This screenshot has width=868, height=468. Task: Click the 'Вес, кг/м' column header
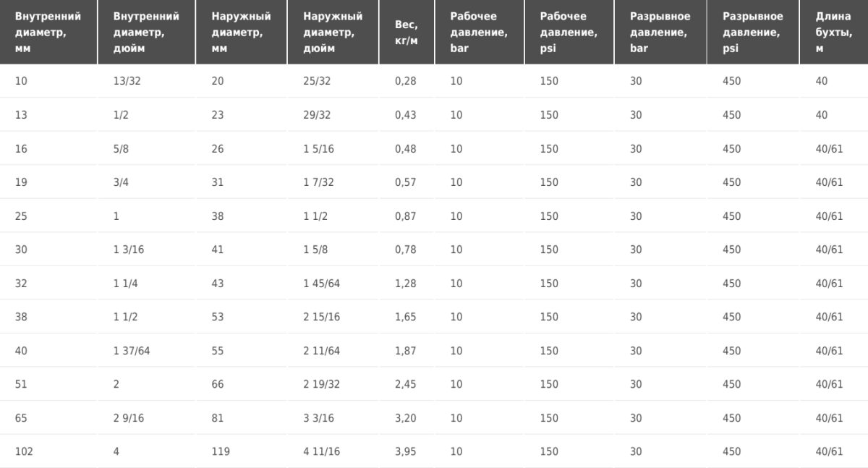407,33
